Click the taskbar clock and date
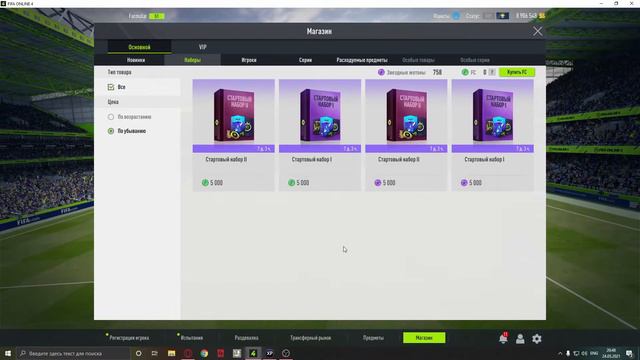The width and height of the screenshot is (640, 360). 611,353
